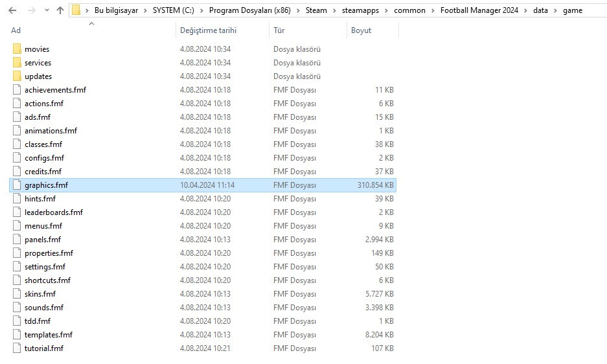The width and height of the screenshot is (607, 364).
Task: Open Football Manager 2024 breadcrumb
Action: [479, 10]
